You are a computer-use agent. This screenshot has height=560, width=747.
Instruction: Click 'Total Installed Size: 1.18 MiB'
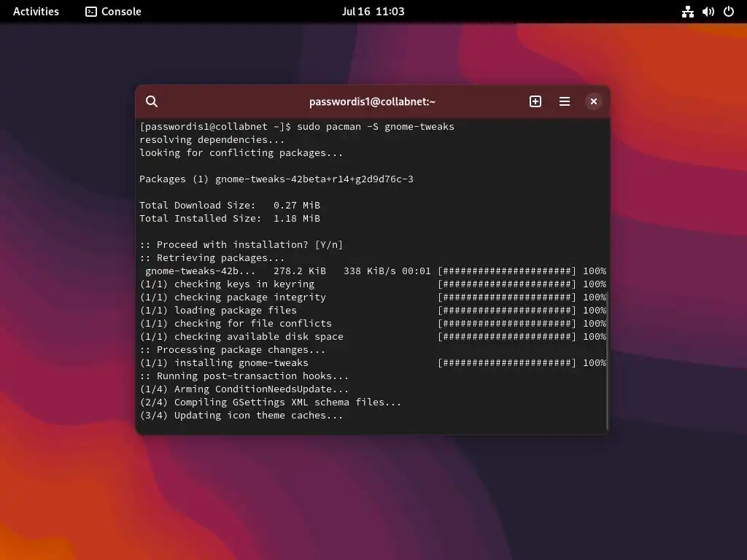pyautogui.click(x=230, y=219)
